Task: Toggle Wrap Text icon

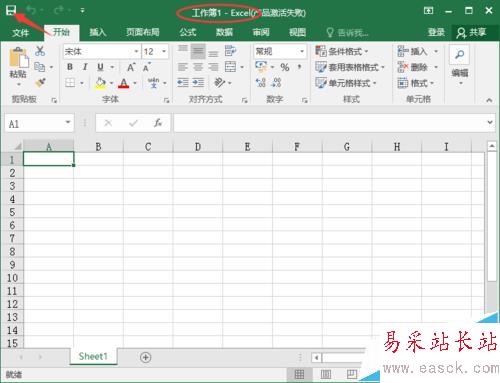Action: click(x=230, y=51)
